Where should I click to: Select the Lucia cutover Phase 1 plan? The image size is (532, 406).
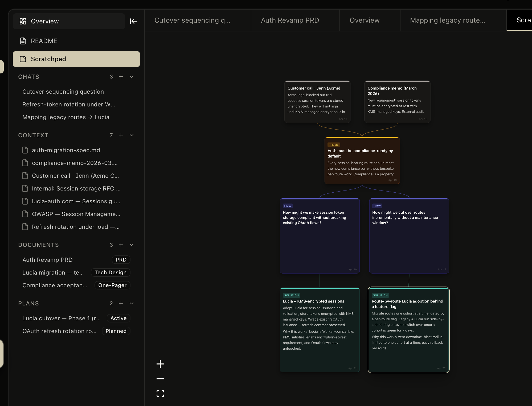pos(61,318)
